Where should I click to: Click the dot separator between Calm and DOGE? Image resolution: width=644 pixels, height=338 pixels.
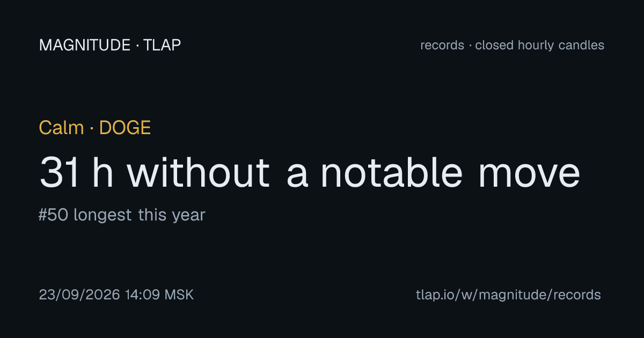point(92,128)
